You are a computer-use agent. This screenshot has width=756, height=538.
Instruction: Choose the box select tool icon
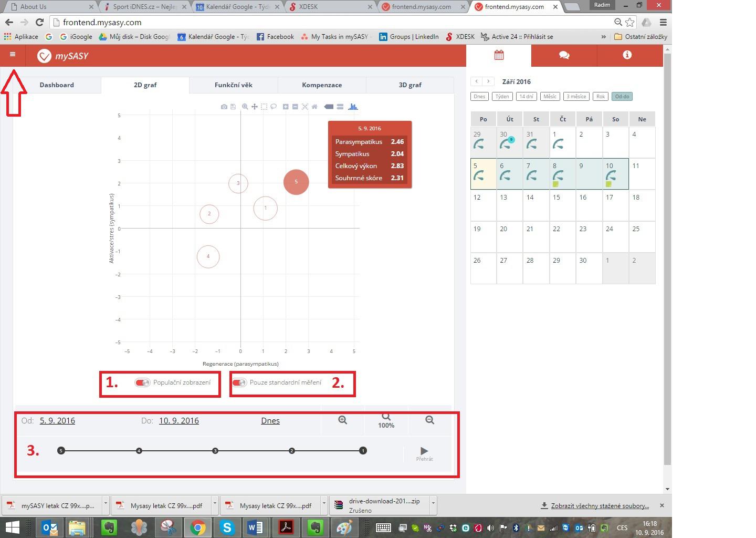click(264, 107)
